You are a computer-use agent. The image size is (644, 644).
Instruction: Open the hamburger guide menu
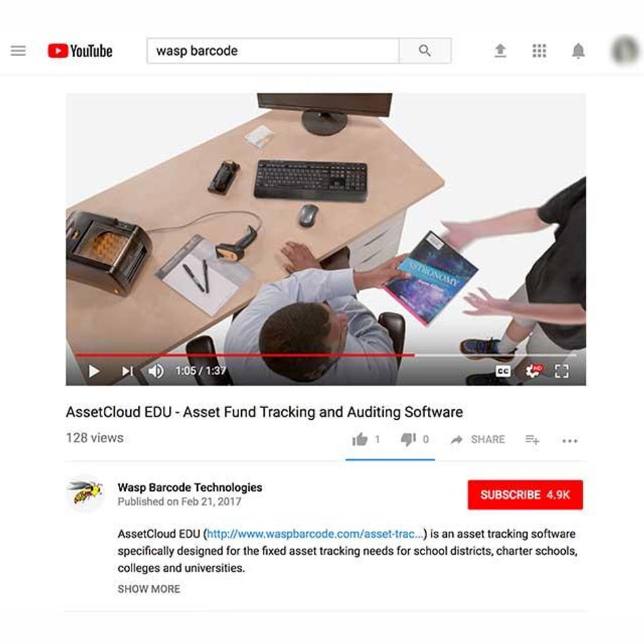pyautogui.click(x=18, y=51)
